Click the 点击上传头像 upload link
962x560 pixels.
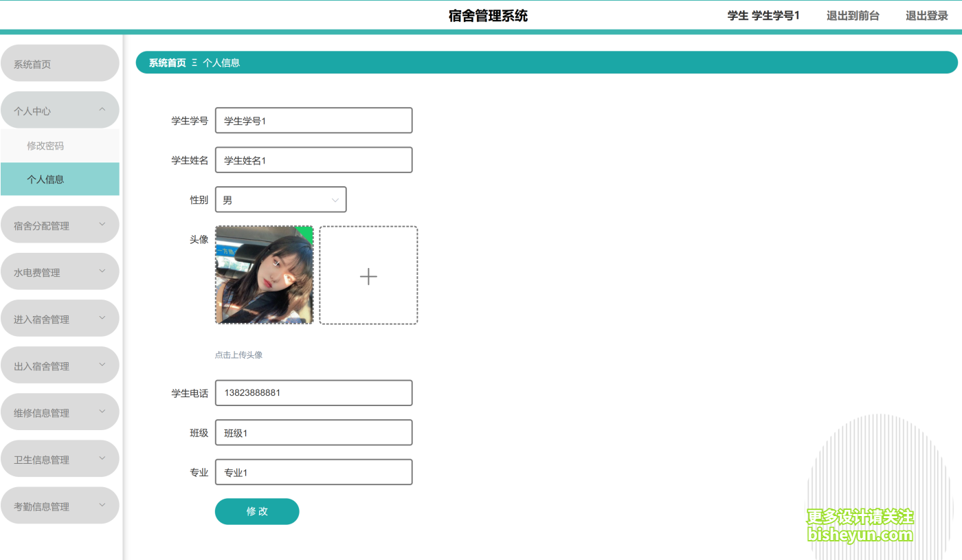pyautogui.click(x=240, y=354)
